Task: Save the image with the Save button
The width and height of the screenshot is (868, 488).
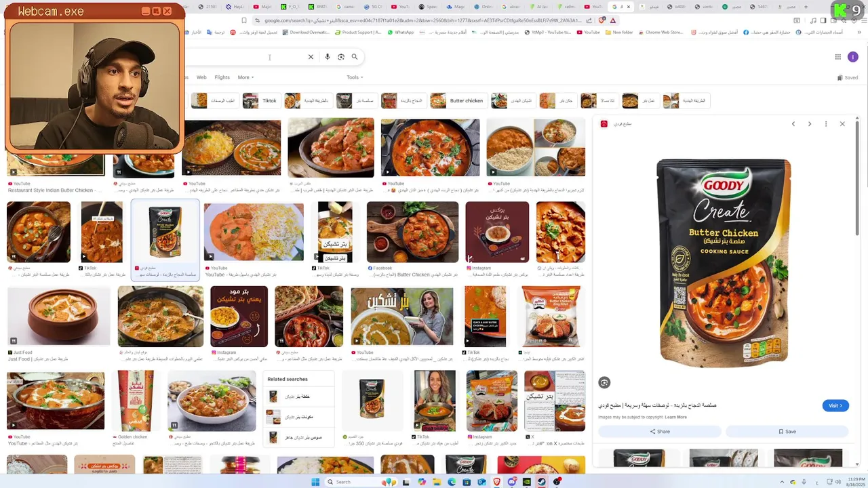Action: coord(787,432)
